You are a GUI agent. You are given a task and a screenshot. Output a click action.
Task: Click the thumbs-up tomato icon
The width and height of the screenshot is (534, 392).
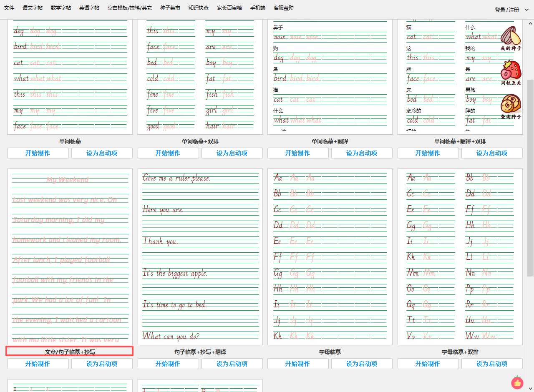517,382
